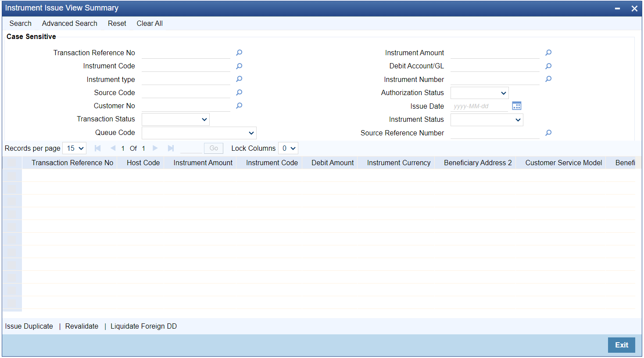Click the Revalidate link

coord(82,326)
